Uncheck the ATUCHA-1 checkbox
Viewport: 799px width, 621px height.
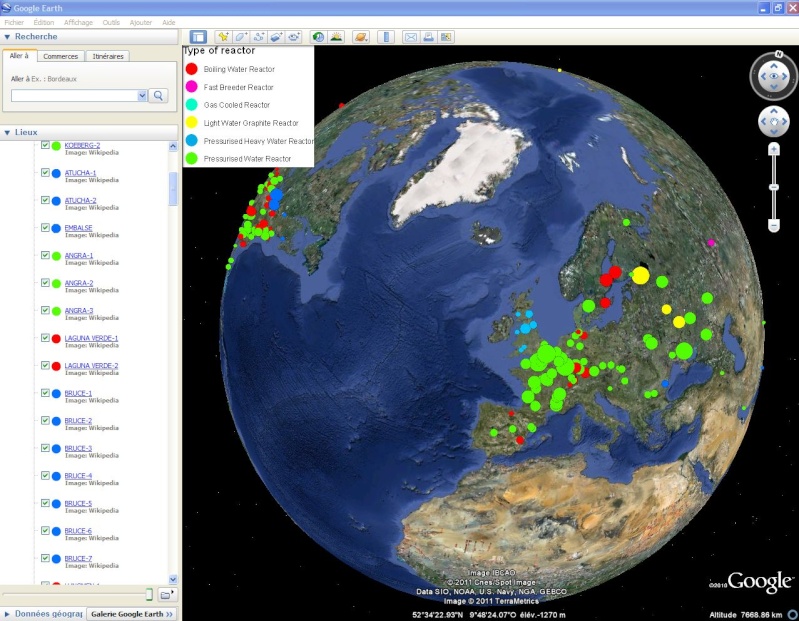point(45,173)
